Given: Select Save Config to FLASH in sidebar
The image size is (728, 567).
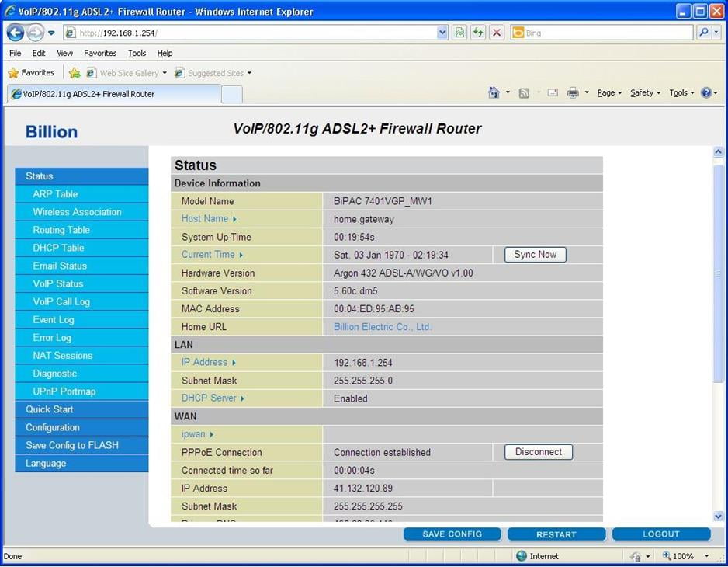Looking at the screenshot, I should pyautogui.click(x=81, y=445).
